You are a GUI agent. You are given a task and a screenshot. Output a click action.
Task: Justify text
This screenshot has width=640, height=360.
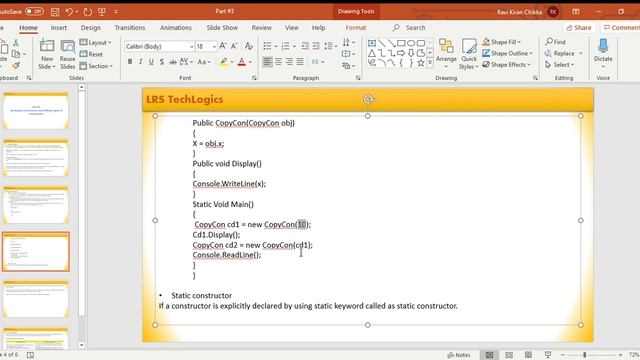click(x=300, y=62)
